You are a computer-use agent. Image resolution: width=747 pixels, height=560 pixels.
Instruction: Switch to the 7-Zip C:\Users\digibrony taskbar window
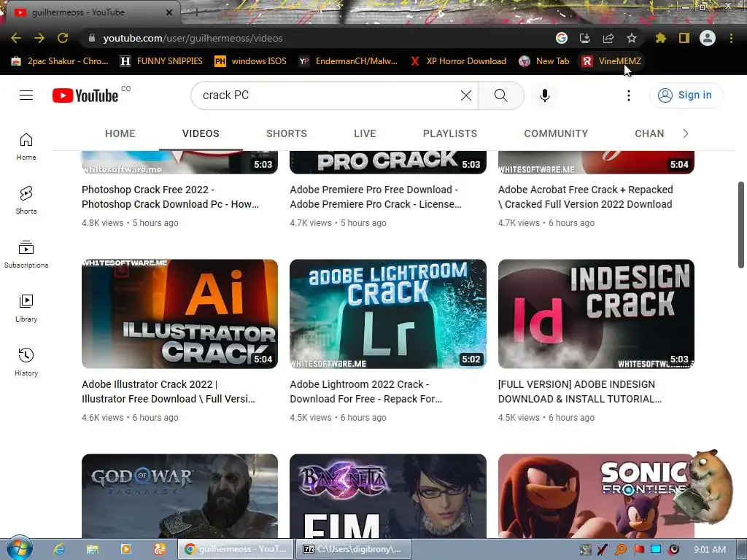point(354,549)
